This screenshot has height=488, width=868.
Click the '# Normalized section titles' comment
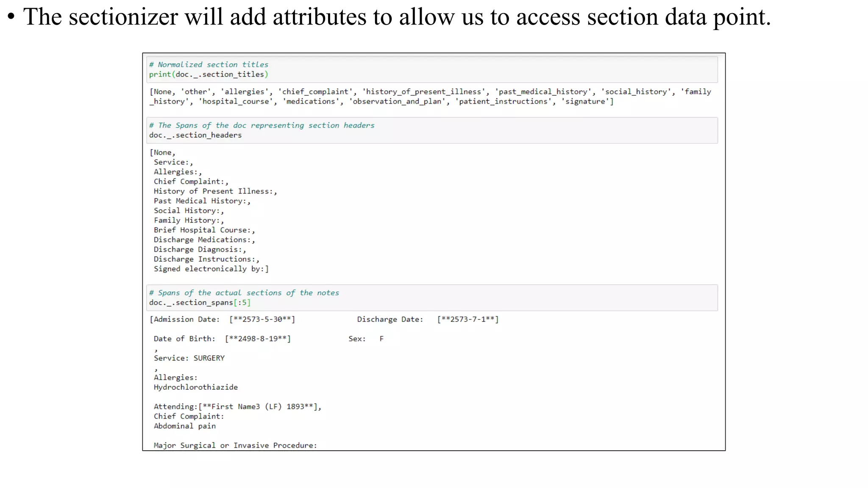pyautogui.click(x=209, y=64)
